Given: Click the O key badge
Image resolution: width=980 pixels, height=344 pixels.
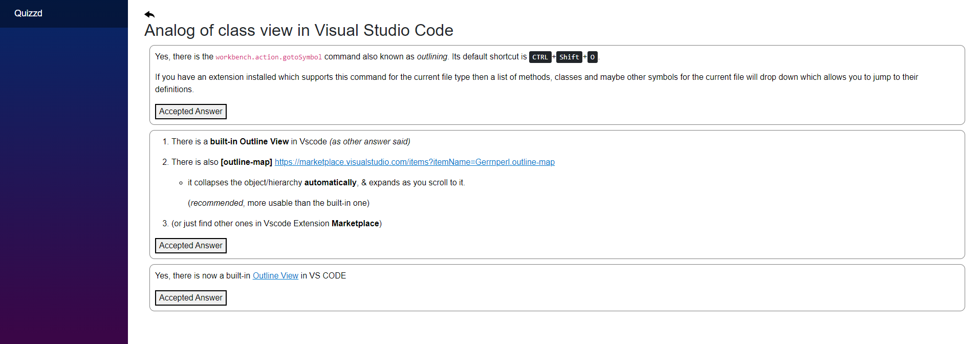Looking at the screenshot, I should coord(593,57).
